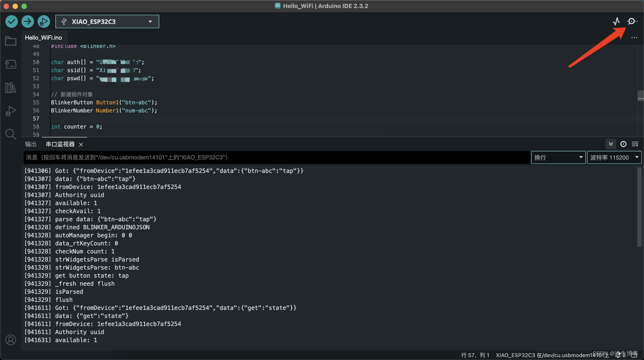Click the Verify sketch checkmark button
The height and width of the screenshot is (360, 644).
coord(11,21)
